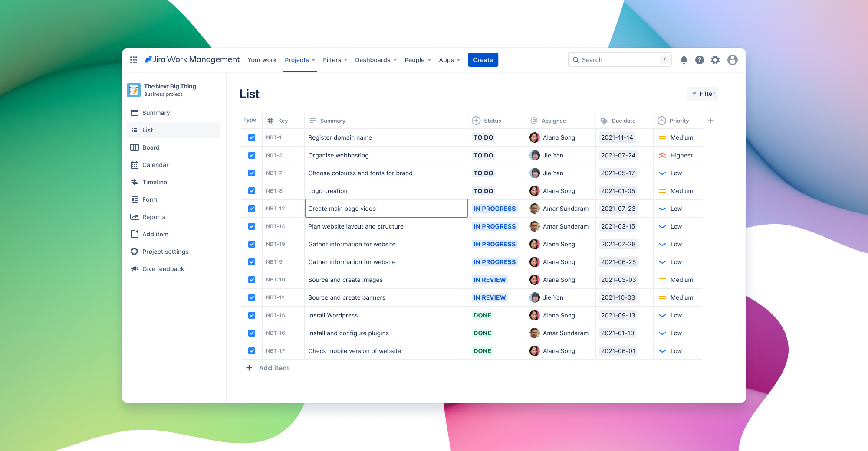This screenshot has height=451, width=868.
Task: Click the DONE status of NBT-16
Action: (483, 333)
